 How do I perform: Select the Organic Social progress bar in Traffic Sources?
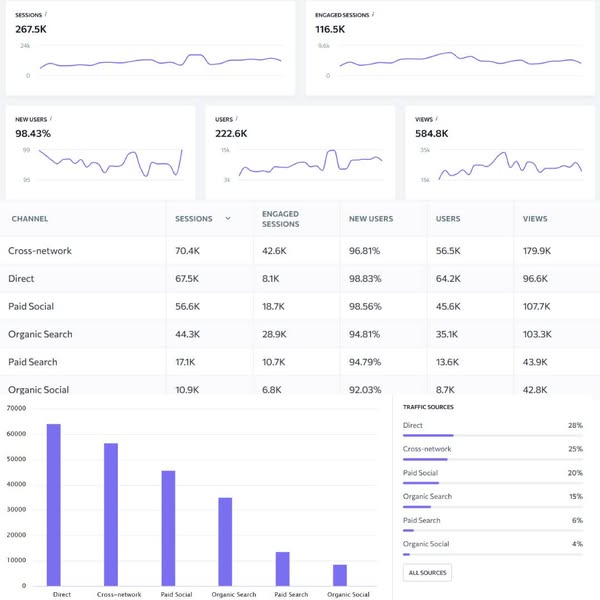click(x=493, y=554)
